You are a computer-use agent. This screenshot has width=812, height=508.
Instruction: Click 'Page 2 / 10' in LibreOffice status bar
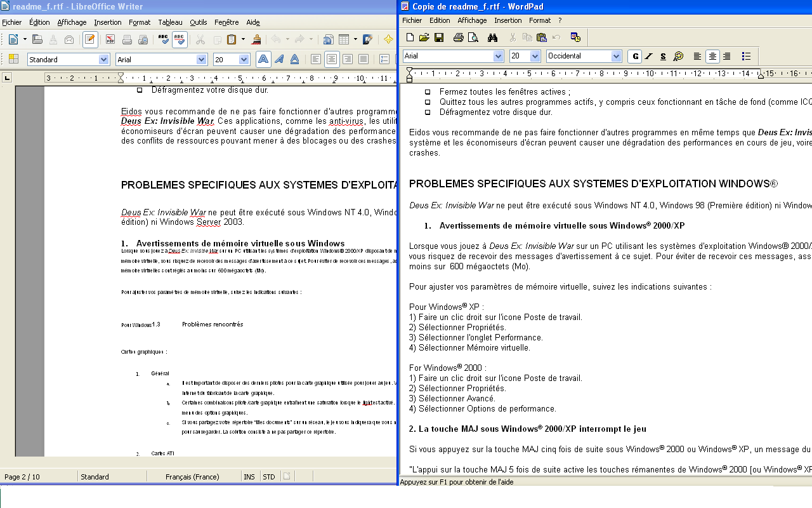coord(22,477)
